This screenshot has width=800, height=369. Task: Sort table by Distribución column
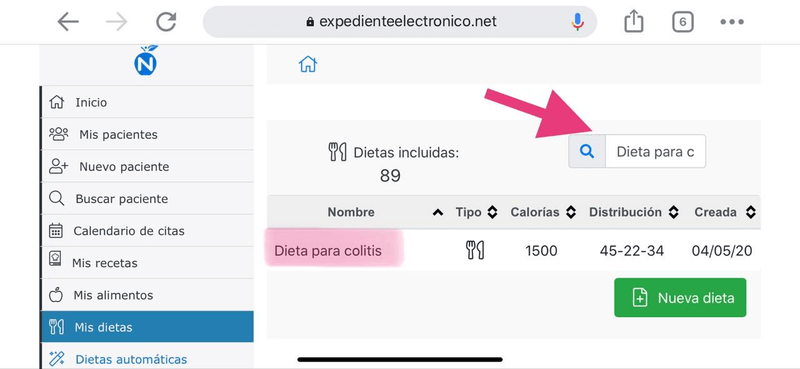634,212
